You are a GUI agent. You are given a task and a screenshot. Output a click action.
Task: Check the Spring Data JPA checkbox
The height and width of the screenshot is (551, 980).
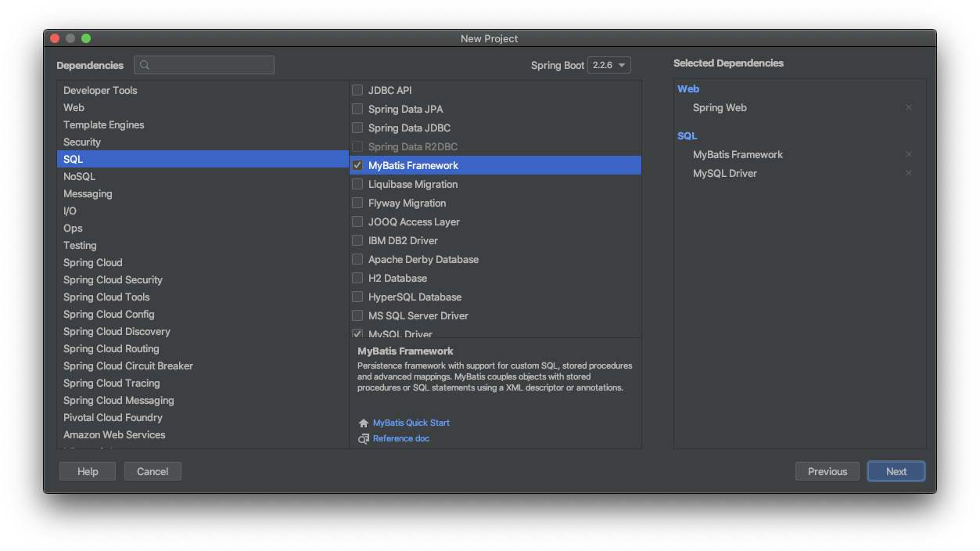pos(357,109)
